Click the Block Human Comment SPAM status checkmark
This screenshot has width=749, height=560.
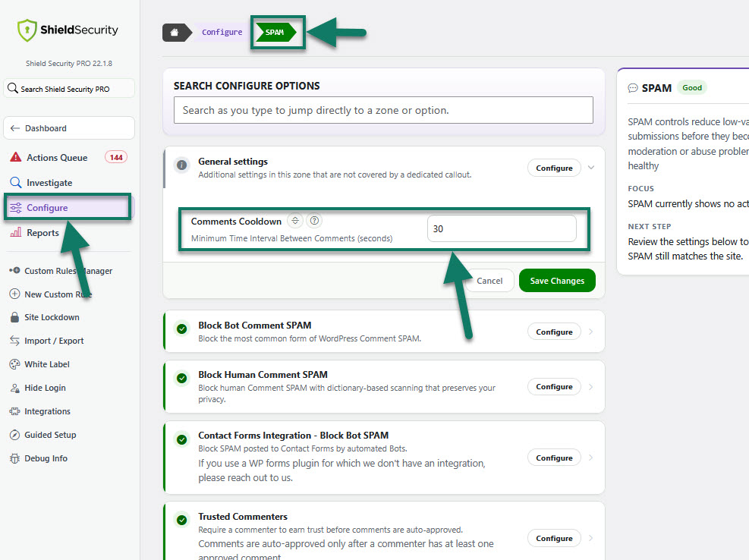[x=182, y=379]
